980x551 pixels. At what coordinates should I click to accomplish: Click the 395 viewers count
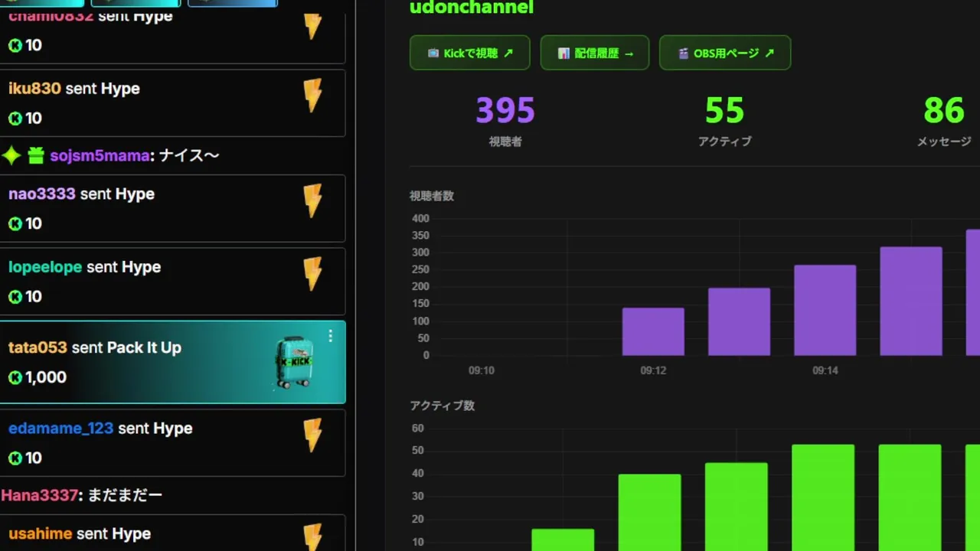(505, 111)
